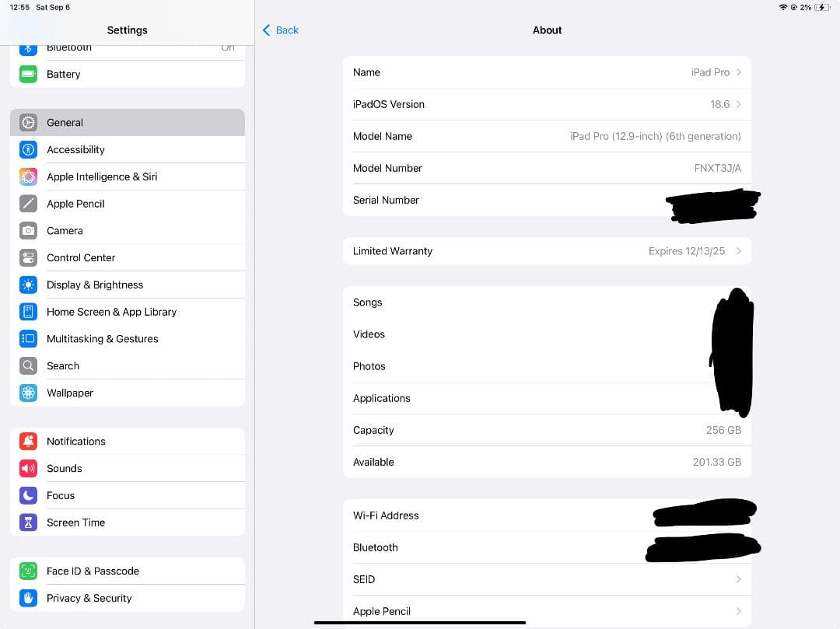Select the Focus moon icon
The height and width of the screenshot is (629, 840).
28,495
